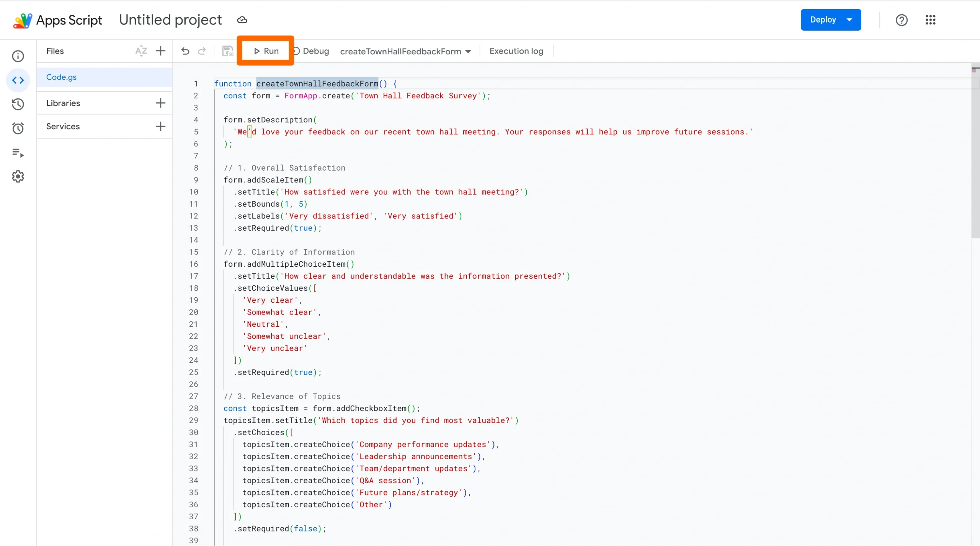Open Apps Script help
980x546 pixels.
click(902, 20)
